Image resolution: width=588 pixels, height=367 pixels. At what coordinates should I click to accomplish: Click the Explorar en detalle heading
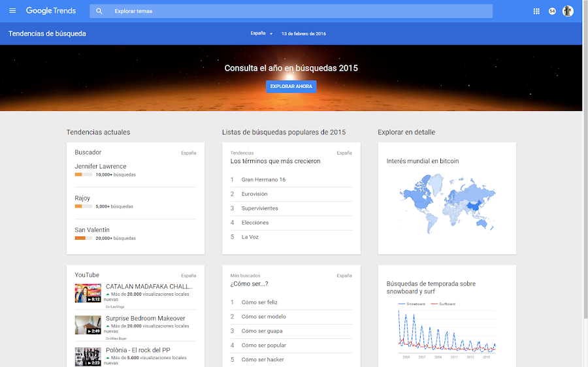point(406,132)
